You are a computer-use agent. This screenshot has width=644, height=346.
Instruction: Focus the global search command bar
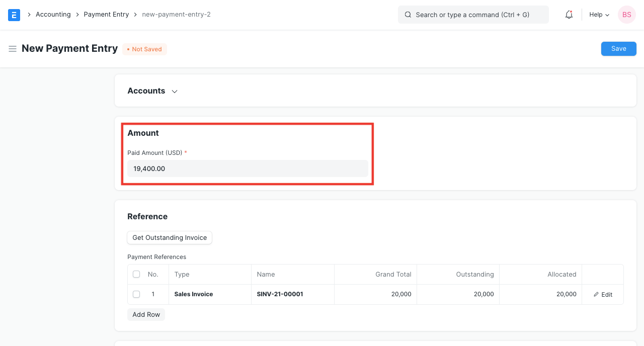tap(473, 15)
